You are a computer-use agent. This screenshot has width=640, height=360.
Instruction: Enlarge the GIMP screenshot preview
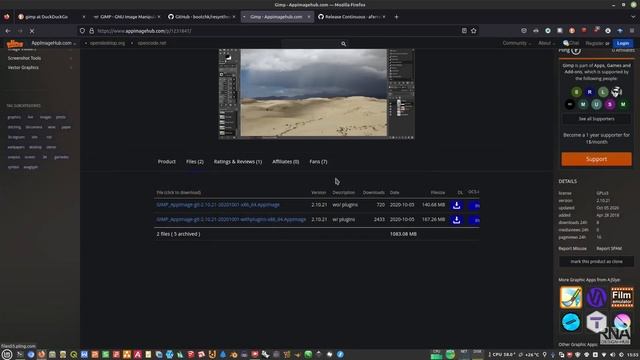316,94
